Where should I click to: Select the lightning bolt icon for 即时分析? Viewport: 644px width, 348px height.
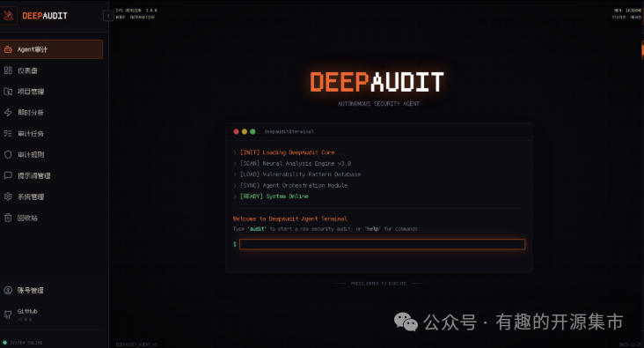click(8, 112)
